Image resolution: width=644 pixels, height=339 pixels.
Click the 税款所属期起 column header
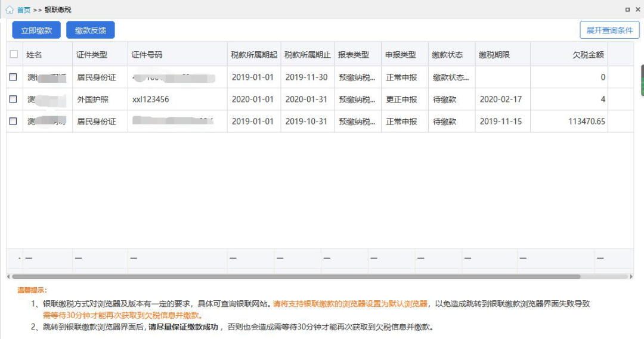tap(253, 55)
